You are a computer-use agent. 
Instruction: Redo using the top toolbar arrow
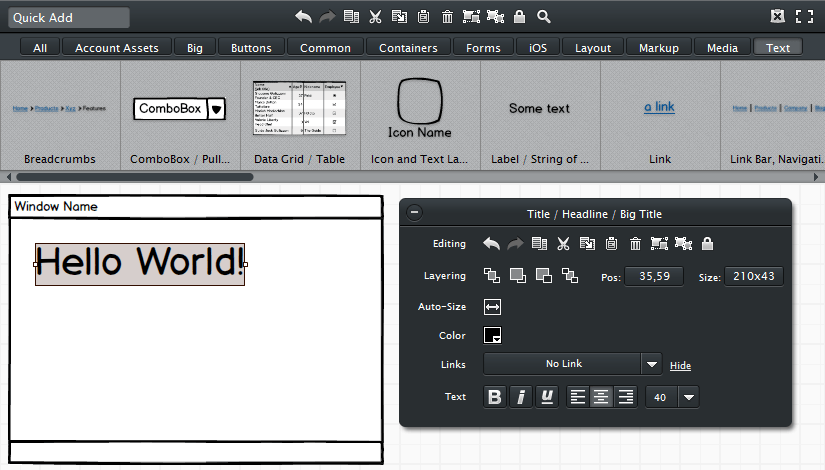click(327, 17)
